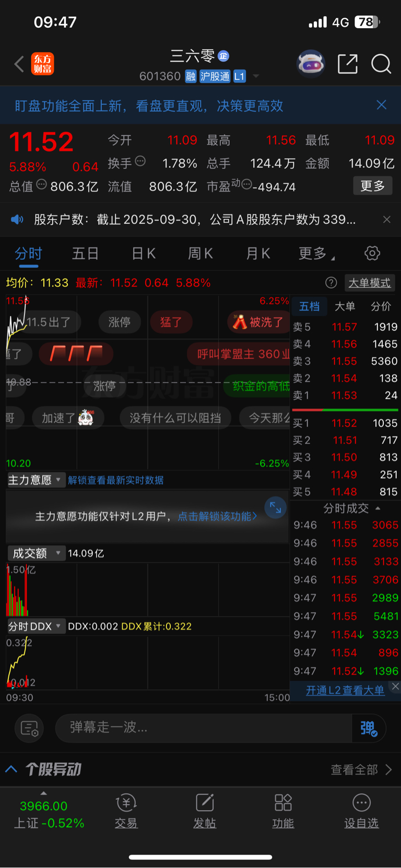Tap the 弹 danmaku toggle button

pos(369,728)
